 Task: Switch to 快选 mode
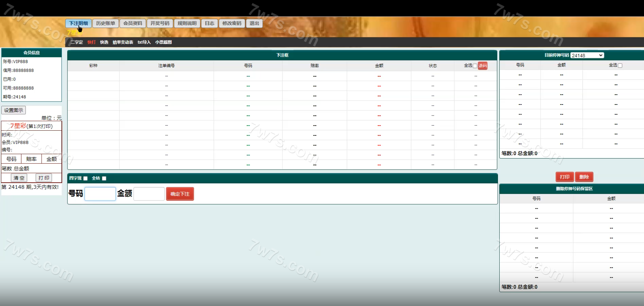[104, 42]
